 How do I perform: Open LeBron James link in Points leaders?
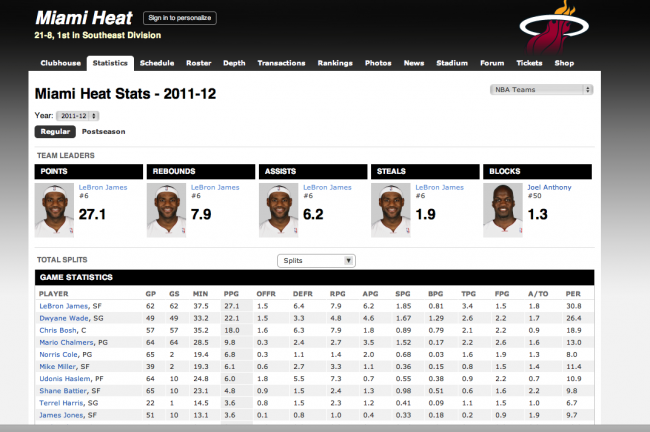pos(103,187)
